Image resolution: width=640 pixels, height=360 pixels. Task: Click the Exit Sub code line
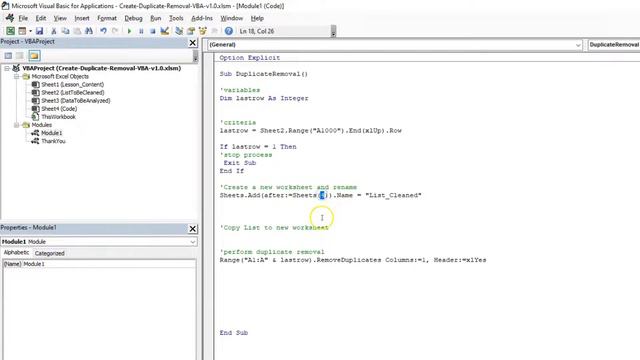click(x=240, y=163)
